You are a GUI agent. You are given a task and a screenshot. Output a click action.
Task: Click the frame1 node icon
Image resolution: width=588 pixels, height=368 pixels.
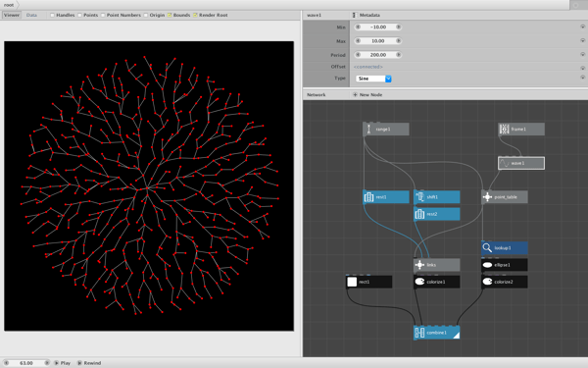(x=505, y=130)
